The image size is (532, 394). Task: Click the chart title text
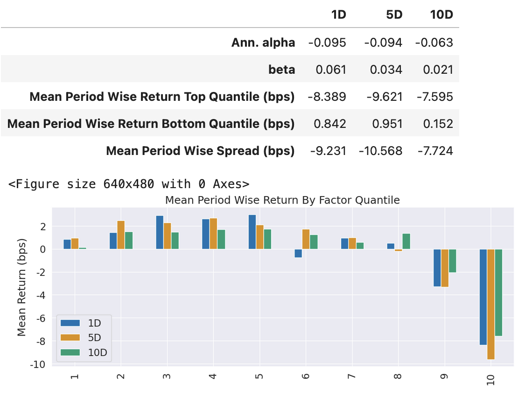click(282, 200)
